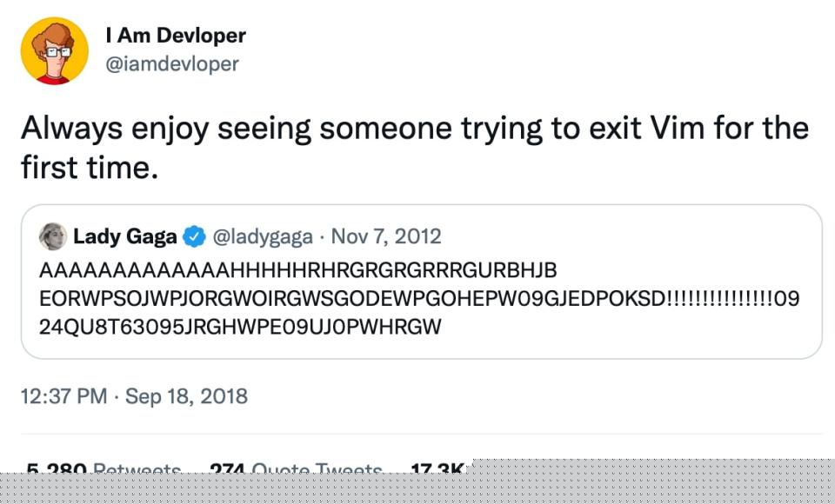Click the Nov 7, 2012 timestamp

click(385, 235)
